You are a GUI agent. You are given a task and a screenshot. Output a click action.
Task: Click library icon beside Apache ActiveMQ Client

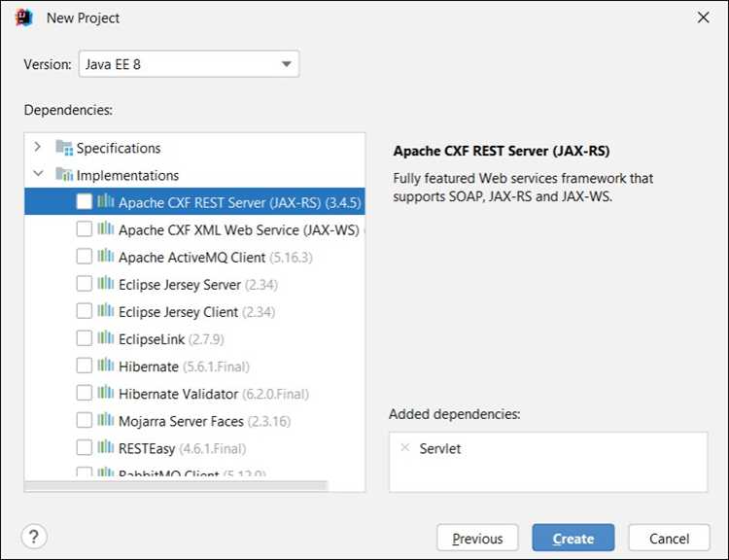(106, 256)
